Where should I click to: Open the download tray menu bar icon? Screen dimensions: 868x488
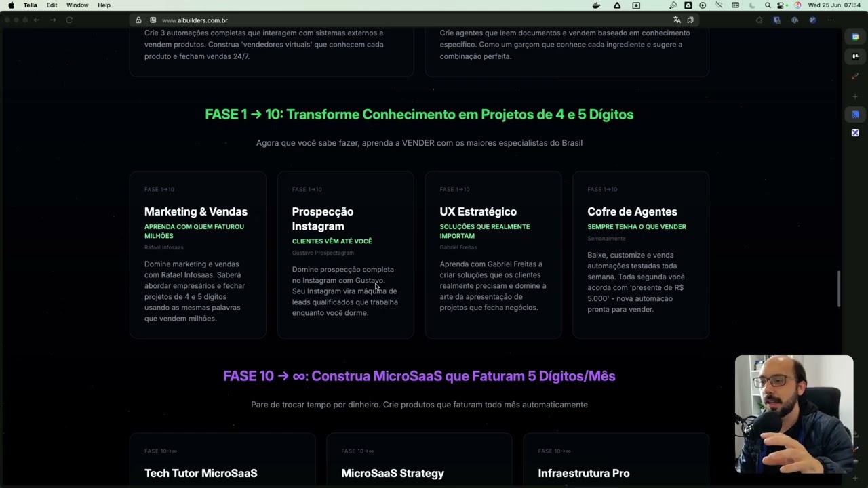636,5
